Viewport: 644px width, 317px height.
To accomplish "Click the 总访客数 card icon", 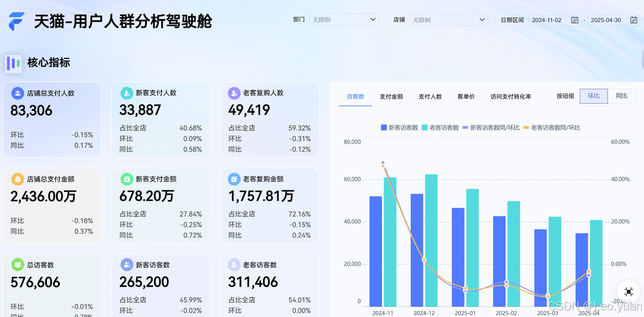I will pyautogui.click(x=18, y=265).
